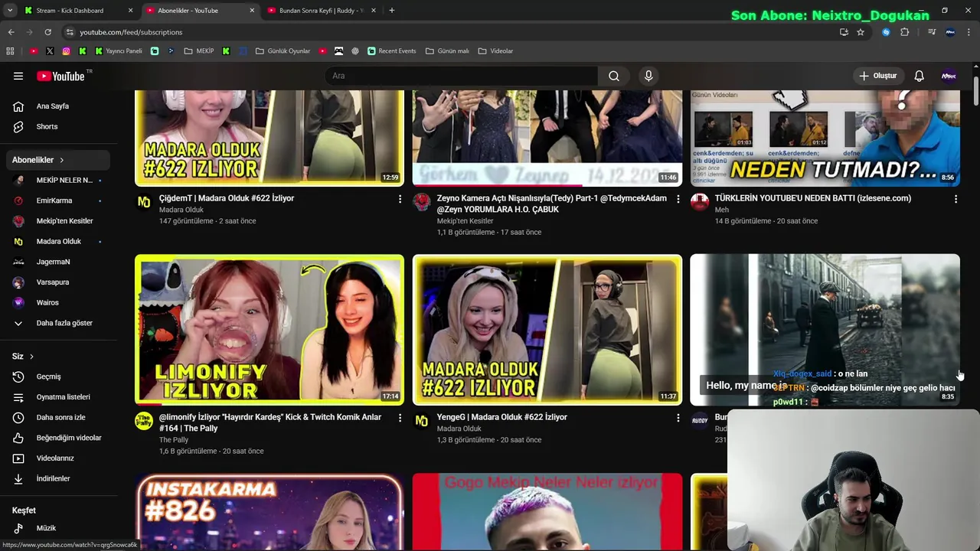The image size is (980, 551).
Task: Switch to Bundan Sonra Keyfi Ruddy tab
Action: click(x=322, y=11)
